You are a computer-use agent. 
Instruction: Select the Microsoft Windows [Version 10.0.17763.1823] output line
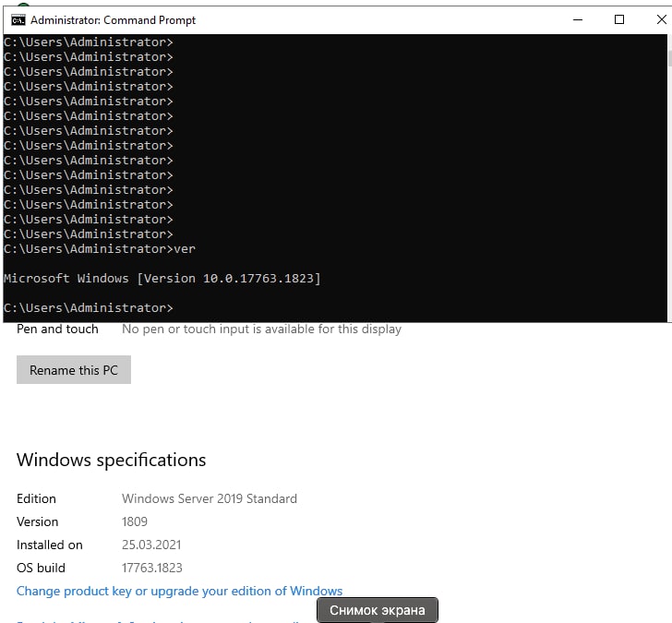pos(162,279)
